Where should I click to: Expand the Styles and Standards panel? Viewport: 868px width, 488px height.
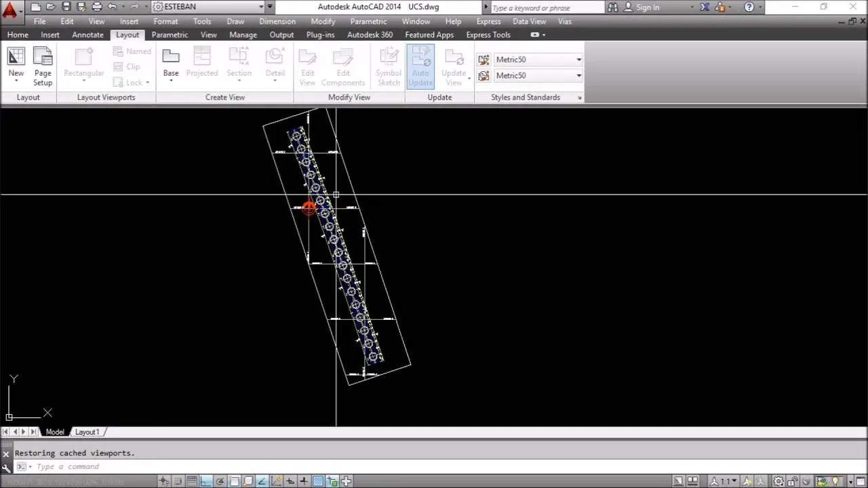580,97
